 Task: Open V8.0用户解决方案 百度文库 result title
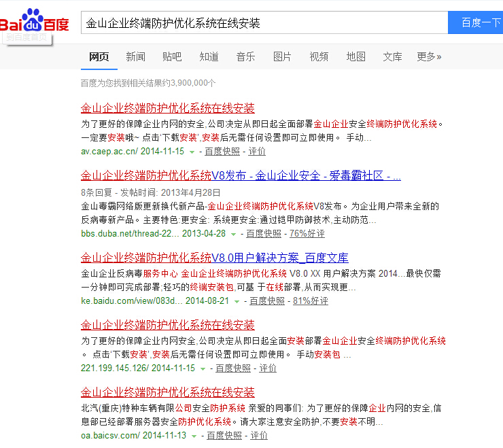[x=214, y=258]
